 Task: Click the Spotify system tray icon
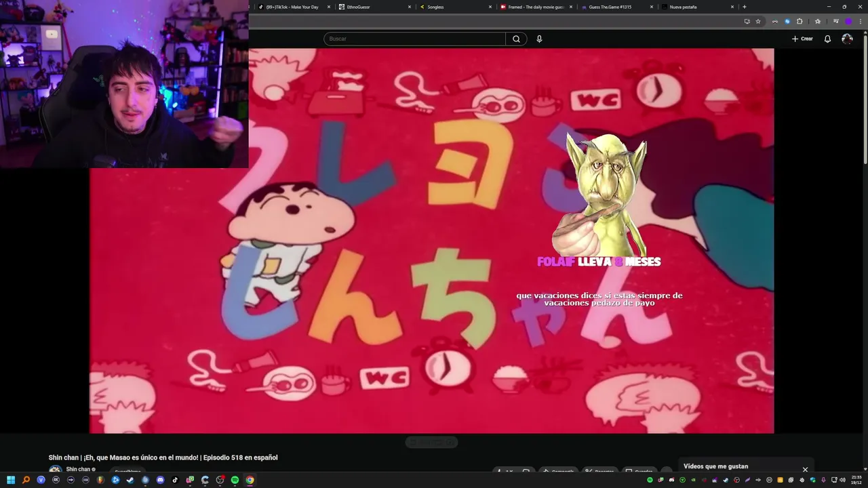point(650,480)
